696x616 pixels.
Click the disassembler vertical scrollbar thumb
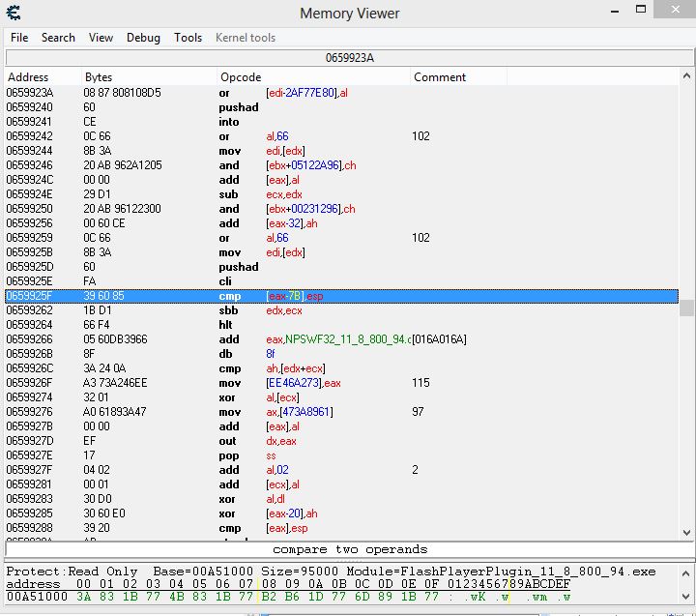[686, 308]
